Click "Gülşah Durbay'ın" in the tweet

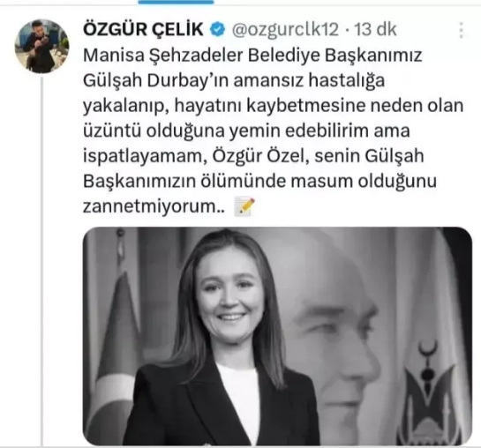tap(156, 81)
